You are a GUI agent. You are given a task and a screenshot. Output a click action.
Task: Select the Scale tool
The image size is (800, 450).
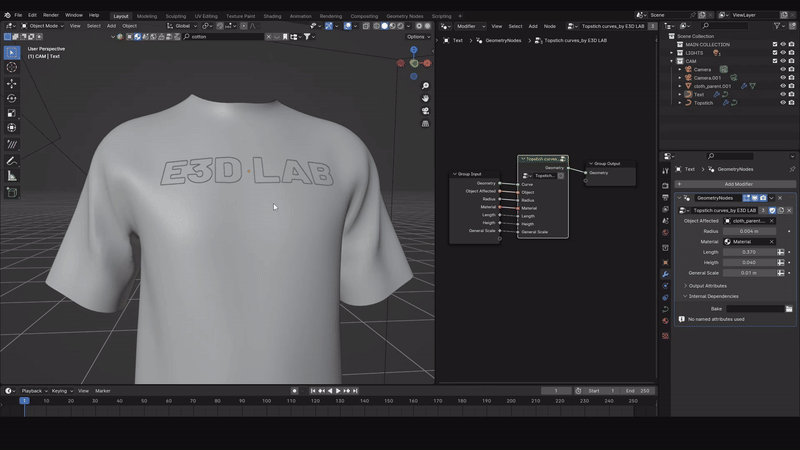click(x=12, y=113)
